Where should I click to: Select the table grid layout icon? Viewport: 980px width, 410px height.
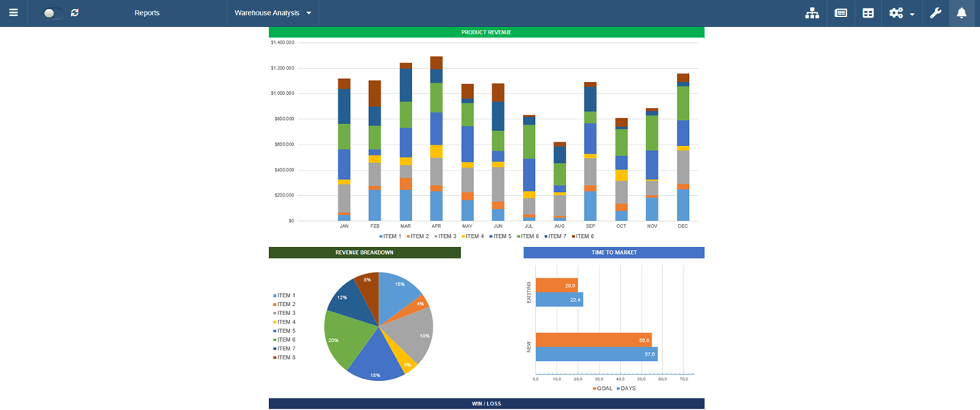pyautogui.click(x=868, y=13)
